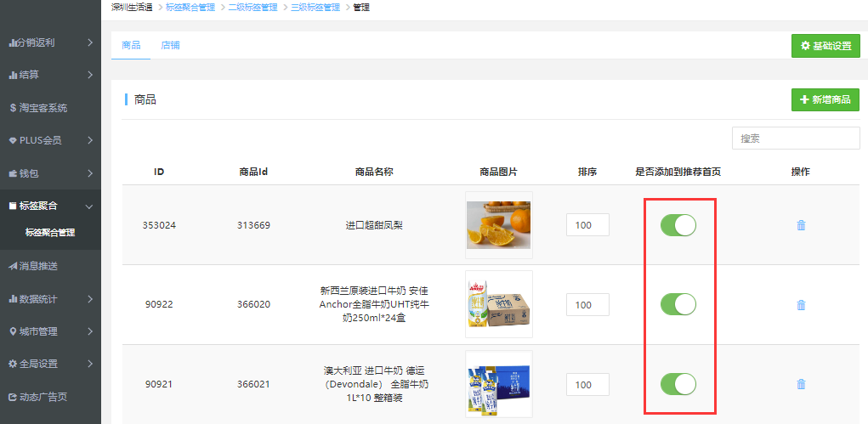Viewport: 868px width, 424px height.
Task: Click the 消息推送 paper plane icon
Action: tap(13, 266)
